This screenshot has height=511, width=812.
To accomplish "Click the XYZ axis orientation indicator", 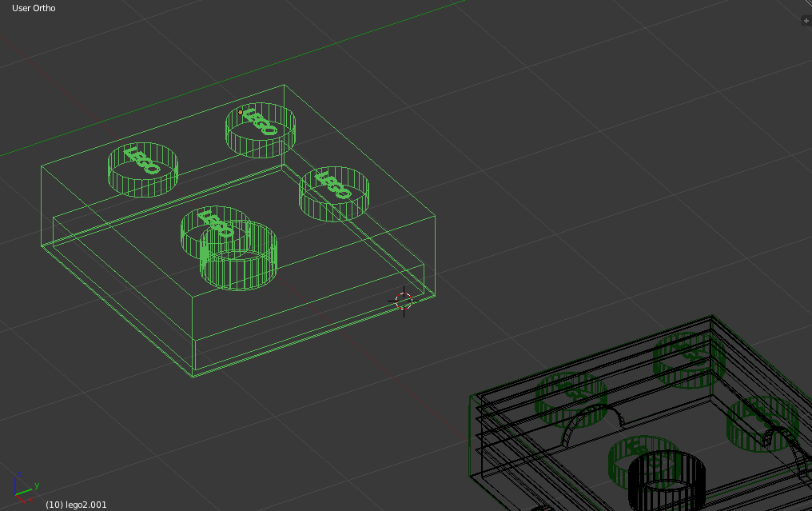I will (x=26, y=488).
